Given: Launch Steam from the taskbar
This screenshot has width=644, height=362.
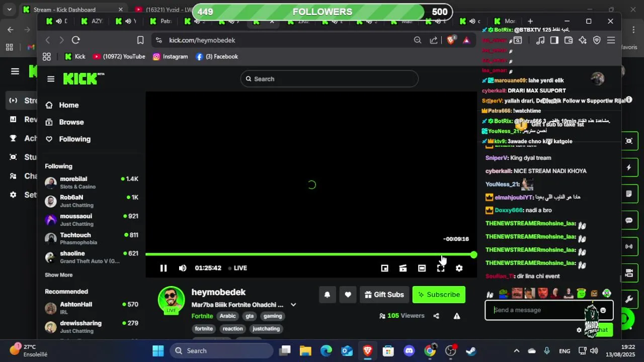Looking at the screenshot, I should (x=471, y=351).
